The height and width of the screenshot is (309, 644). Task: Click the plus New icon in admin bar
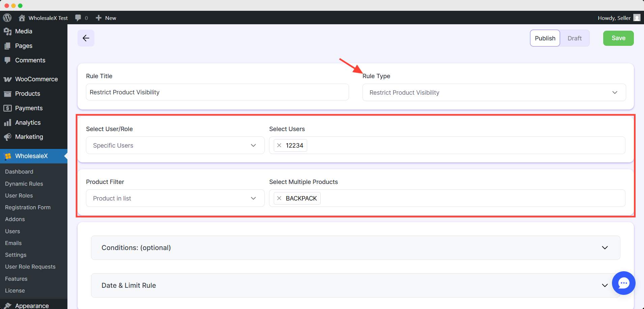[98, 18]
